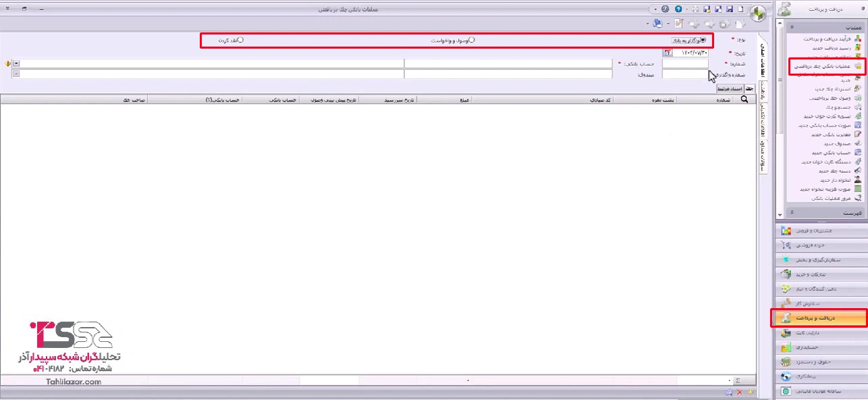Click the print icon in the top toolbar
868x400 pixels.
coord(695,9)
